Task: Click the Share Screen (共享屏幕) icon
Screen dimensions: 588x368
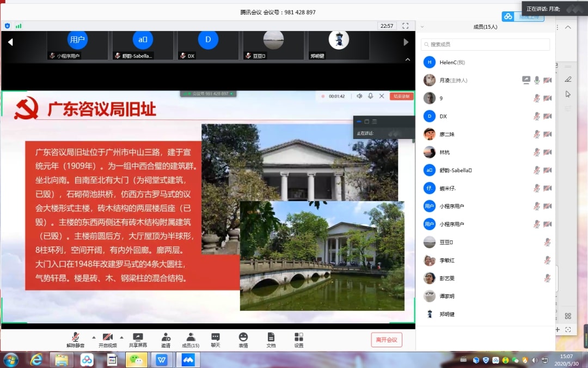Action: (138, 340)
